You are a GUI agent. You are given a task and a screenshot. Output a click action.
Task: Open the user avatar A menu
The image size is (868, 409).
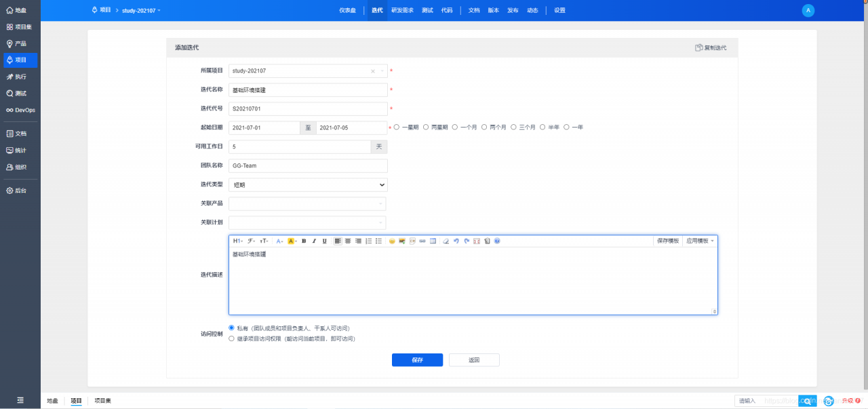pos(808,10)
